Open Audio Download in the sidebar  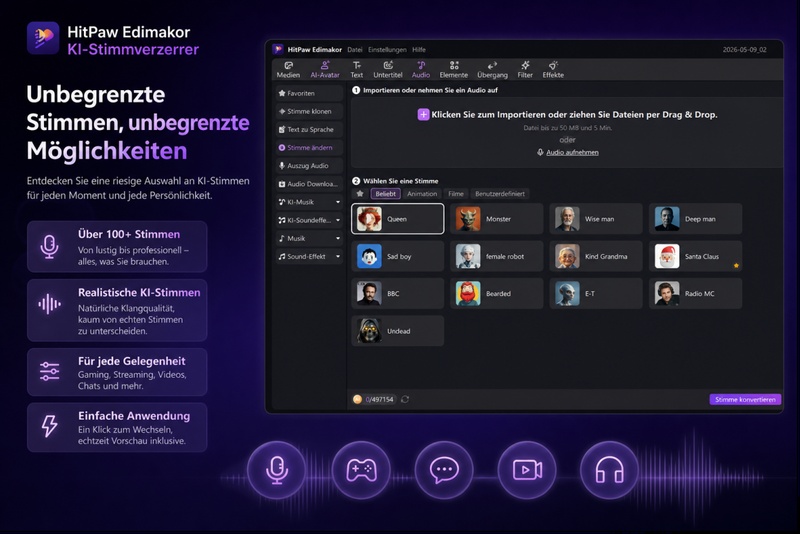309,184
